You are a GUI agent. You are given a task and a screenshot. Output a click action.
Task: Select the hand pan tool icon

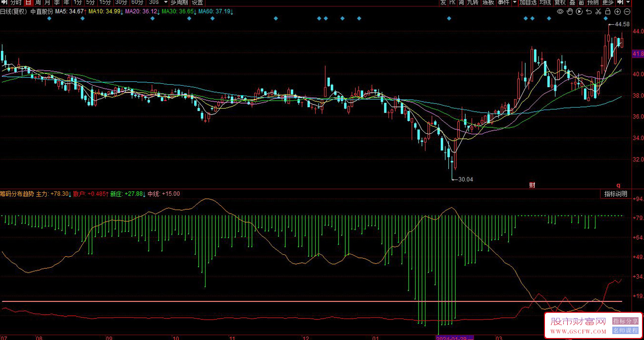(570, 11)
